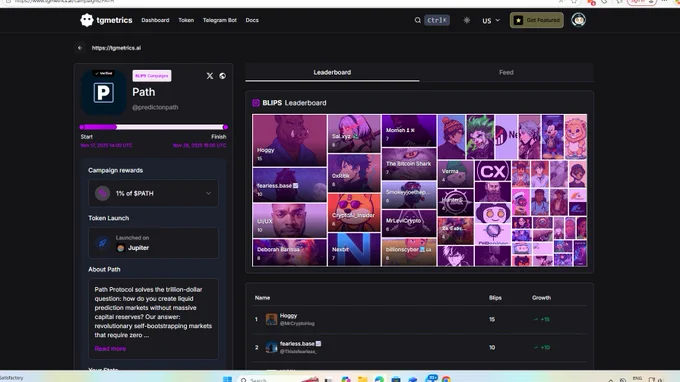Click the rocket launch icon
The image size is (680, 382).
pos(102,243)
